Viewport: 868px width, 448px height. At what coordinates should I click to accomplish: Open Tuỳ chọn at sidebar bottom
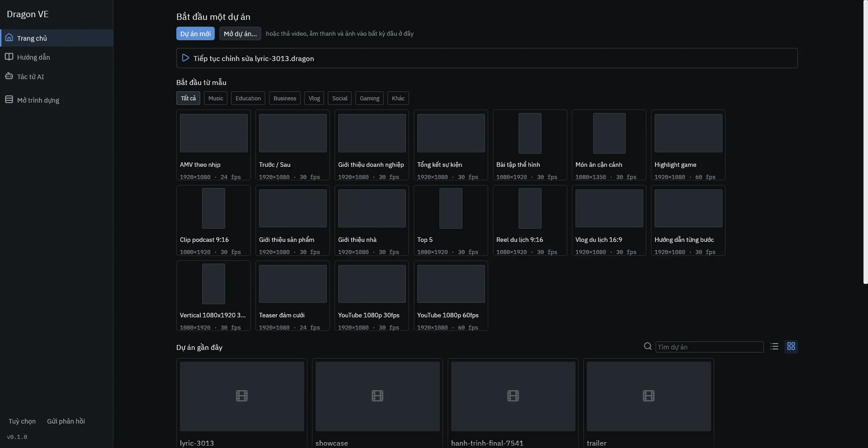coord(22,421)
